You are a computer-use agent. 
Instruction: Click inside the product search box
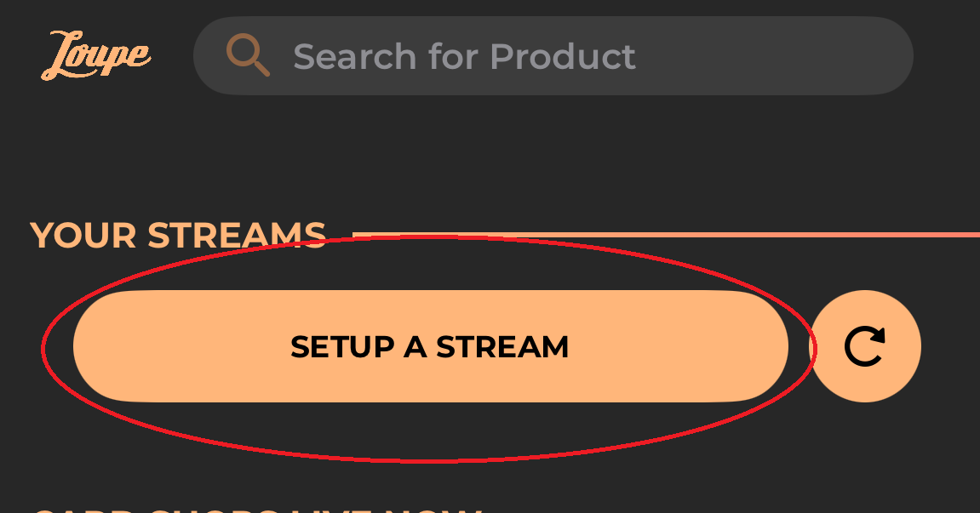[x=553, y=56]
